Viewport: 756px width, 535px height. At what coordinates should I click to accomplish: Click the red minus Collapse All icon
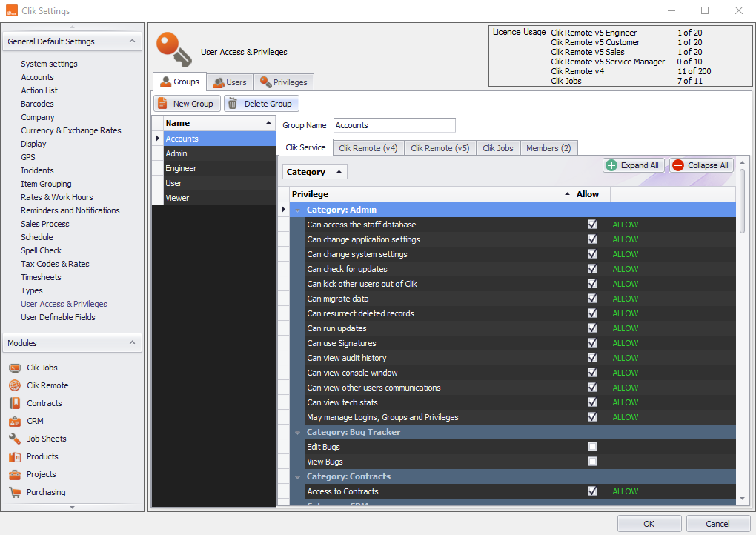click(x=678, y=165)
